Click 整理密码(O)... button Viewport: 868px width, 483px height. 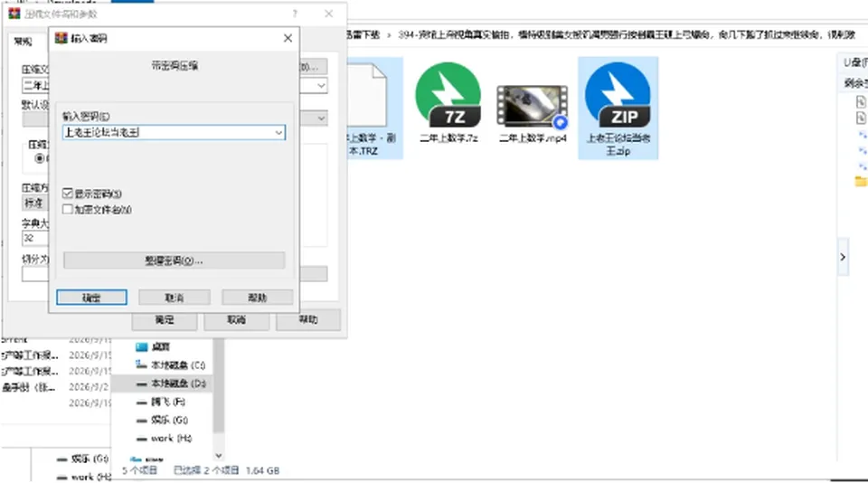point(174,260)
